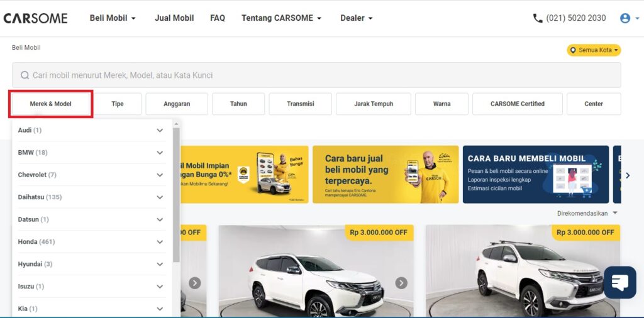Viewport: 644px width, 318px height.
Task: Open the Transmisi filter
Action: 300,104
